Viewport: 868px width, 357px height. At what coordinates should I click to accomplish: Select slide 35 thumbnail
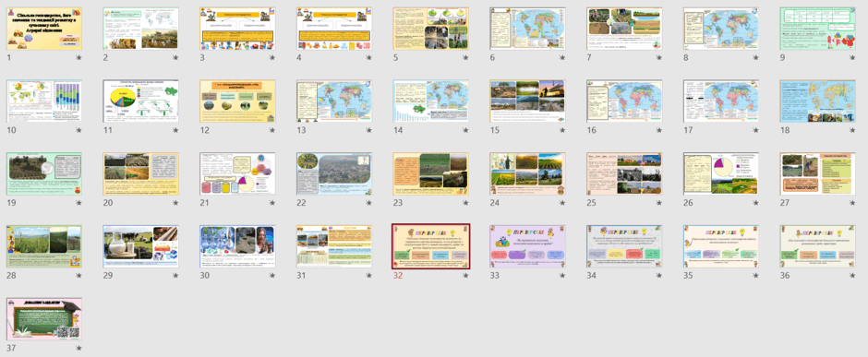click(721, 246)
